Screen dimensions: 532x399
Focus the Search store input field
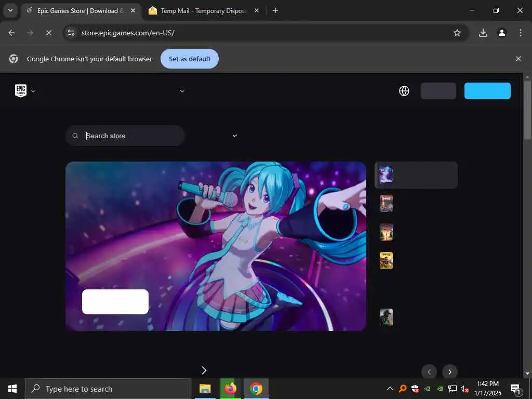(x=125, y=136)
